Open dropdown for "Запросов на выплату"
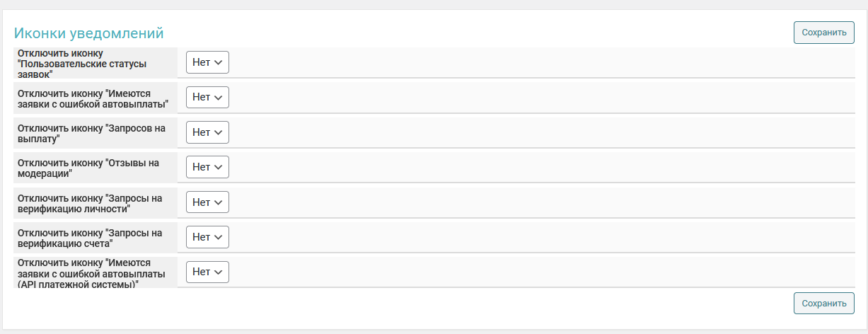 pos(207,132)
